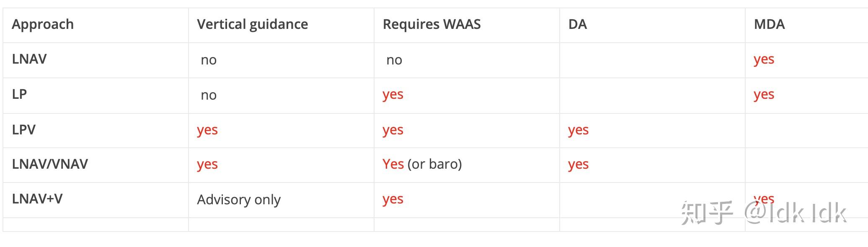Click the red 'yes' in LPV's DA cell
This screenshot has width=868, height=247.
[x=578, y=130]
